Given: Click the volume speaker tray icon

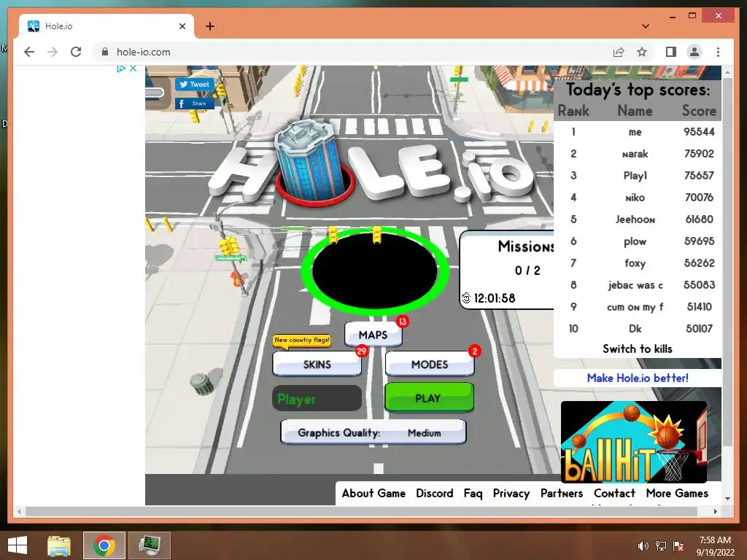Looking at the screenshot, I should 643,546.
